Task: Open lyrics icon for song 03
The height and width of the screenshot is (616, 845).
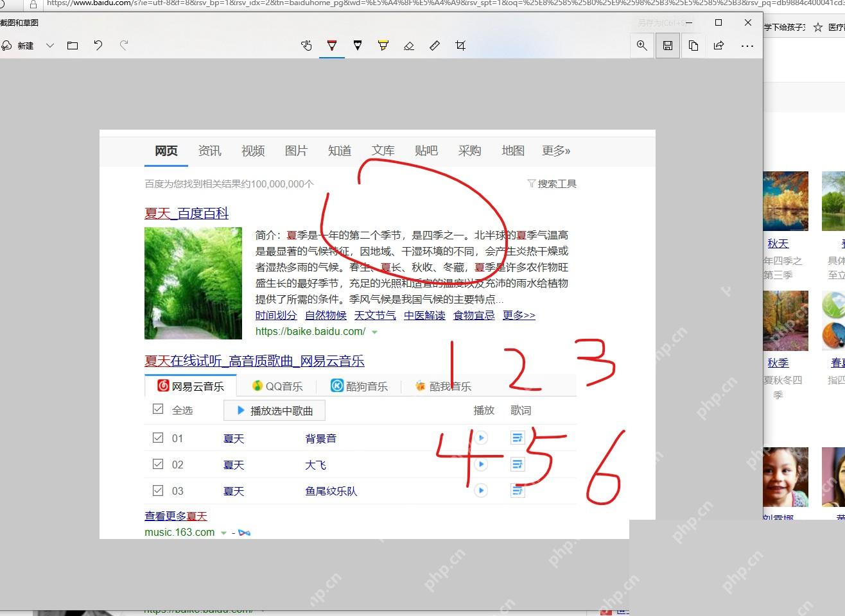Action: pos(518,491)
